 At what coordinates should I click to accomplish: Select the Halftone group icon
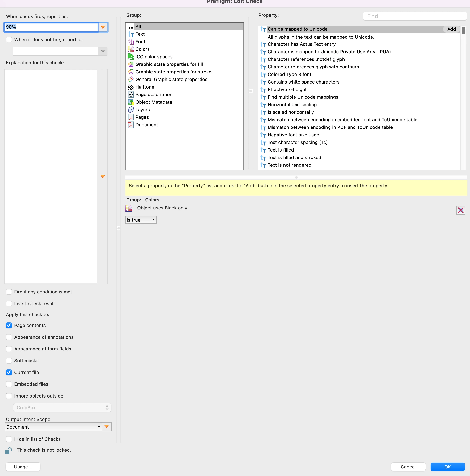(131, 87)
